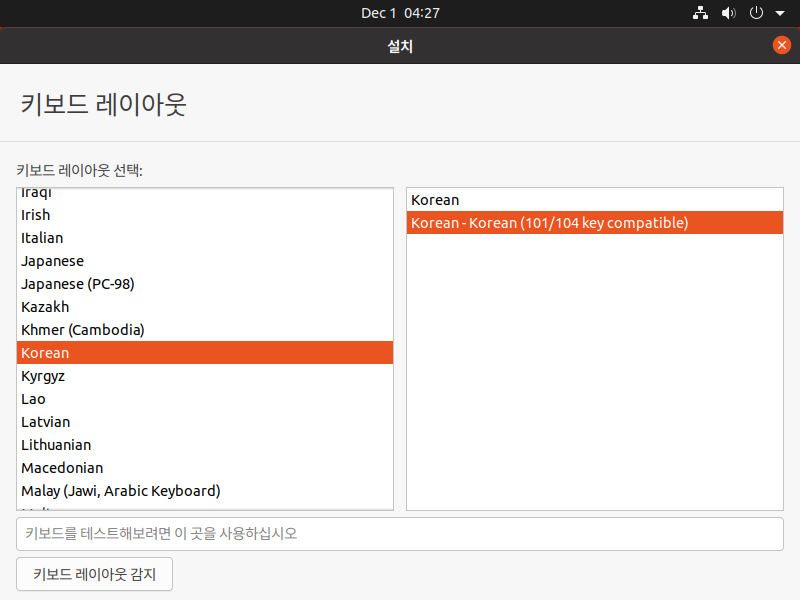Viewport: 800px width, 600px height.
Task: Close the installer window
Action: coord(781,45)
